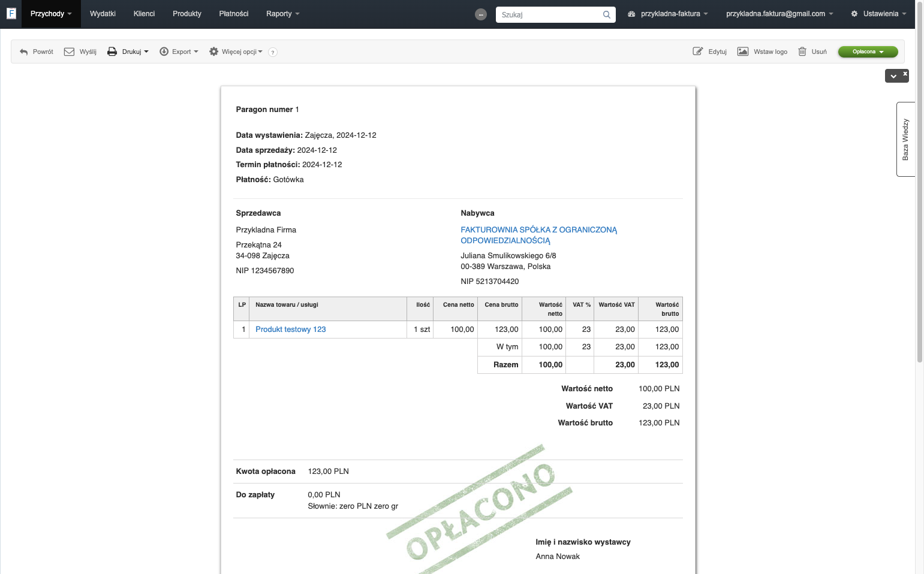The width and height of the screenshot is (924, 574).
Task: Expand the Więcej opcji dropdown
Action: point(236,52)
